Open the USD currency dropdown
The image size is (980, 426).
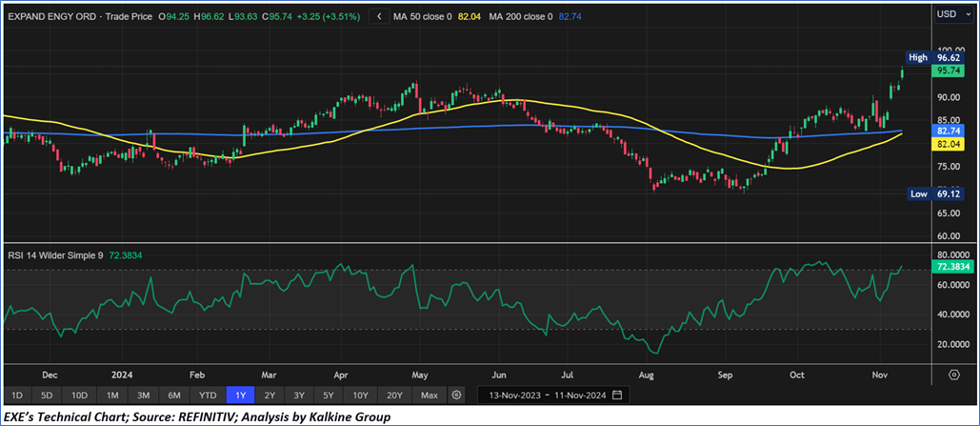[x=951, y=15]
